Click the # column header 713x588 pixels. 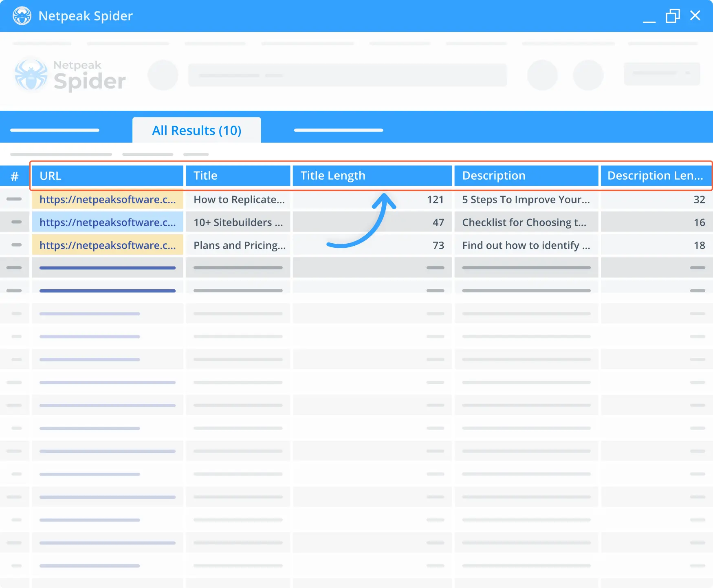[15, 176]
